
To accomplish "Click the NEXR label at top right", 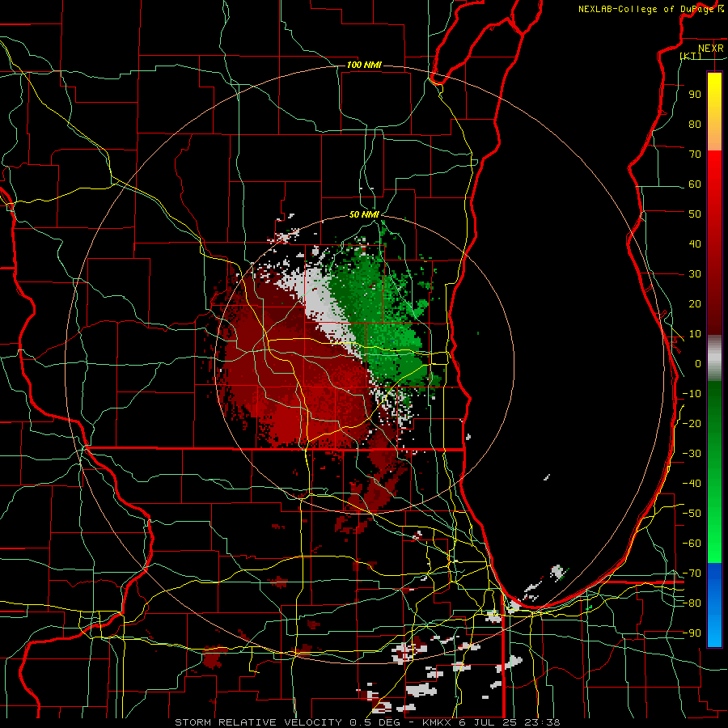I will point(711,49).
